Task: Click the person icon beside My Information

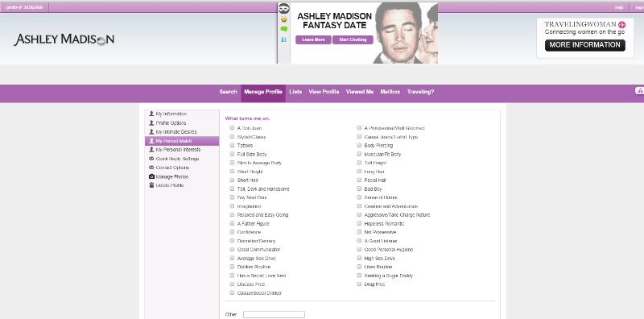Action: pos(151,114)
